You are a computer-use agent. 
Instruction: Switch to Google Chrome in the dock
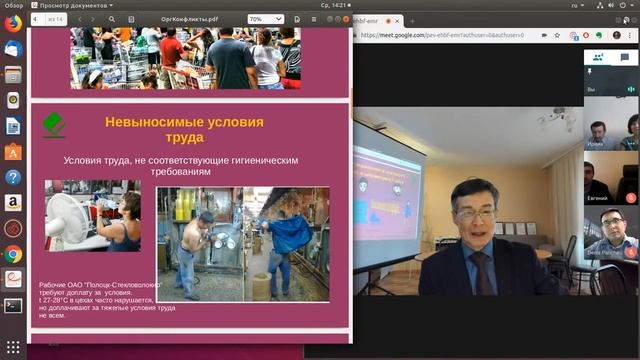(x=13, y=254)
